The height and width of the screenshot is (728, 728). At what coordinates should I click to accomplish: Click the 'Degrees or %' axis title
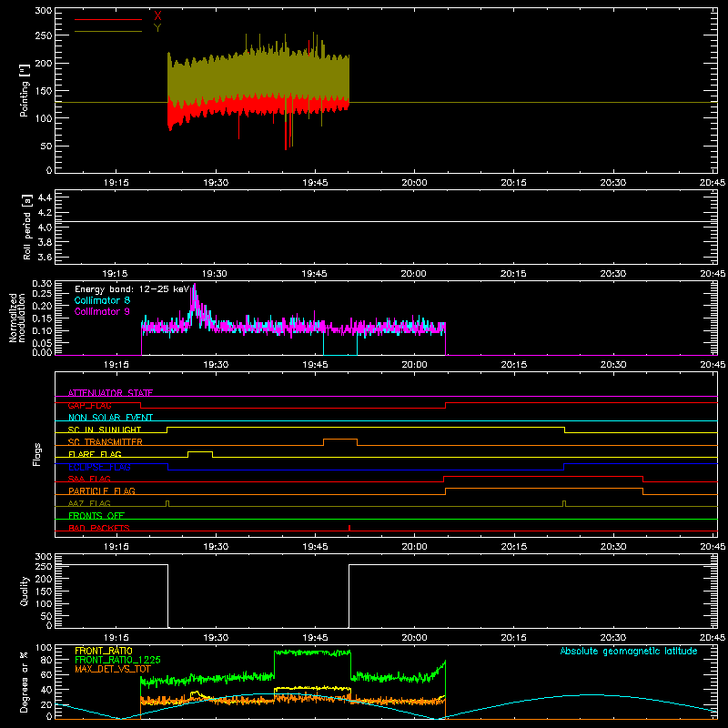click(x=25, y=682)
